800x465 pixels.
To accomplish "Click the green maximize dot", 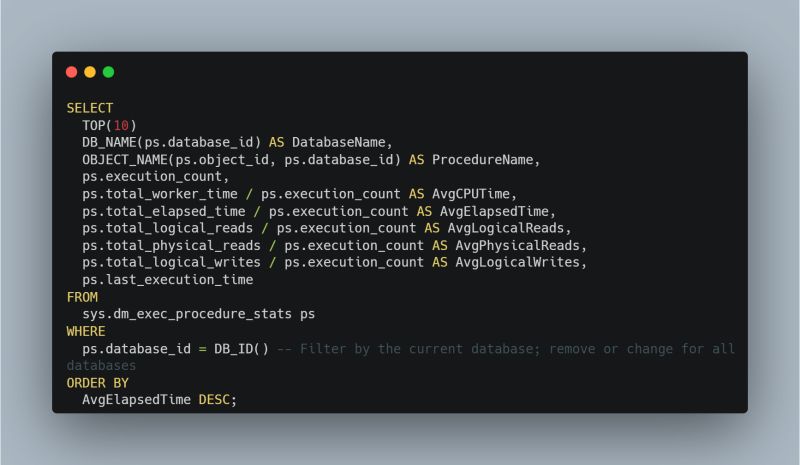I will tap(108, 72).
